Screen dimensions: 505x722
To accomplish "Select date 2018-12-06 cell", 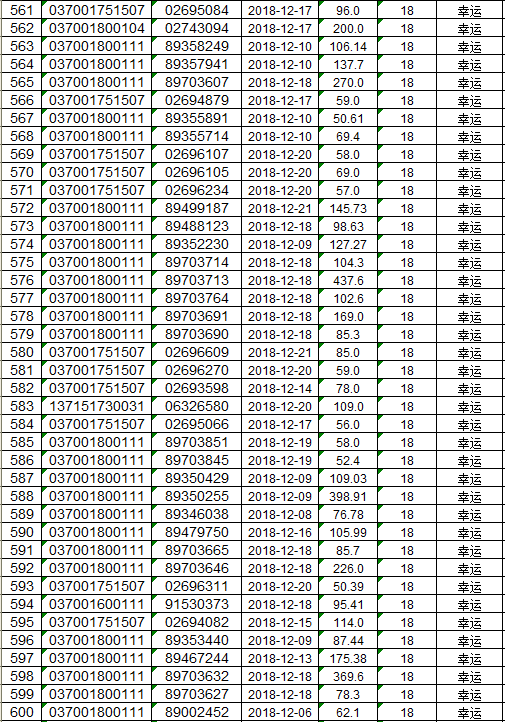I will point(280,712).
